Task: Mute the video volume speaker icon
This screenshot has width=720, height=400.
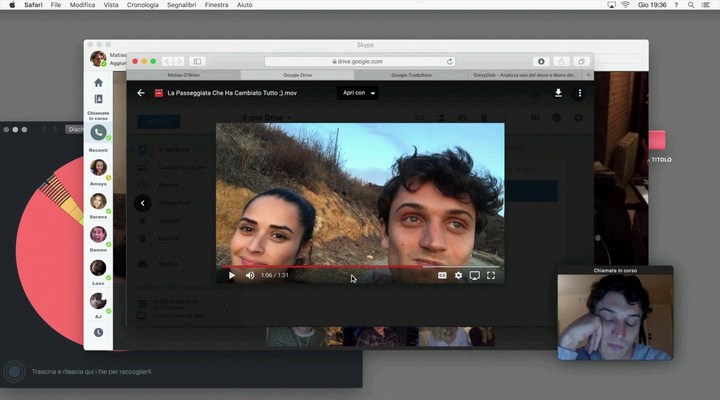Action: pos(250,276)
